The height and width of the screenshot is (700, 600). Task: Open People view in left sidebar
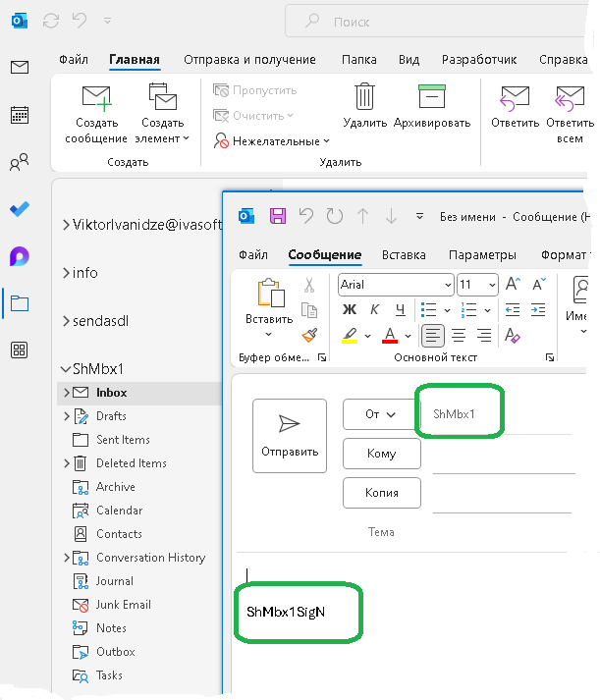point(20,163)
